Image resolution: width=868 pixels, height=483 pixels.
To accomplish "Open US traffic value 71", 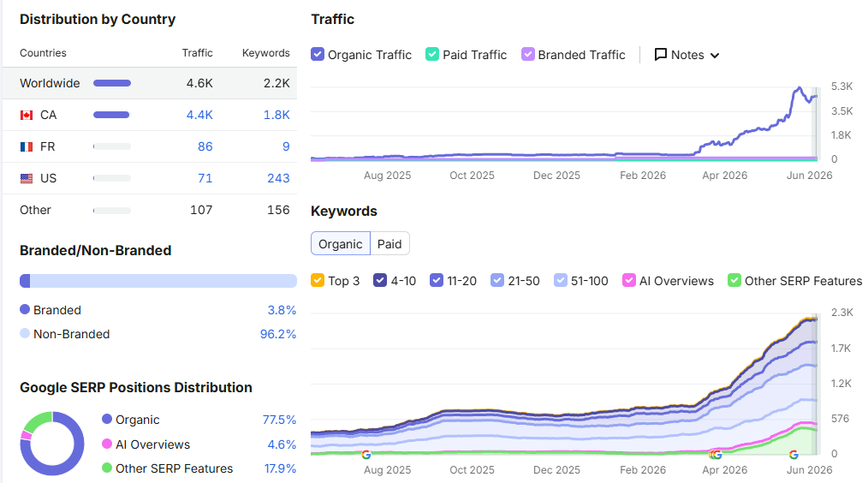I will [205, 178].
